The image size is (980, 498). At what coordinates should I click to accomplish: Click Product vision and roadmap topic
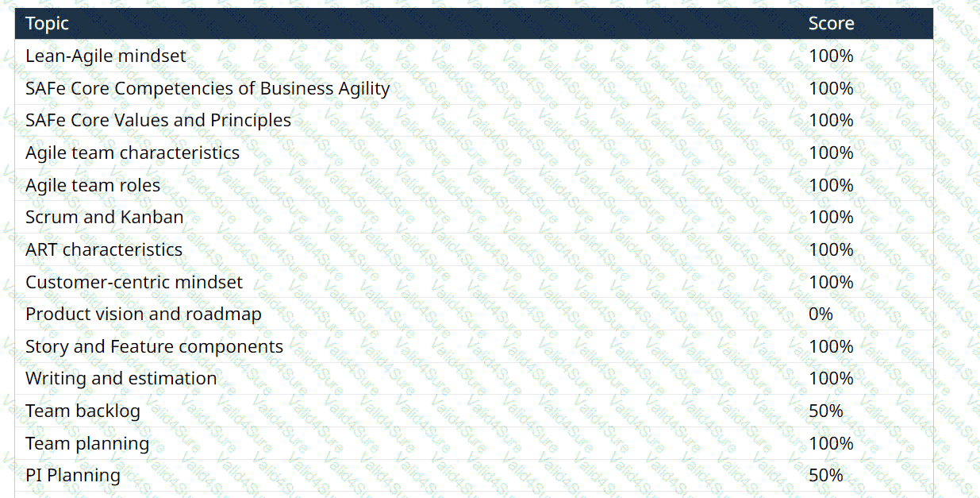[x=143, y=314]
